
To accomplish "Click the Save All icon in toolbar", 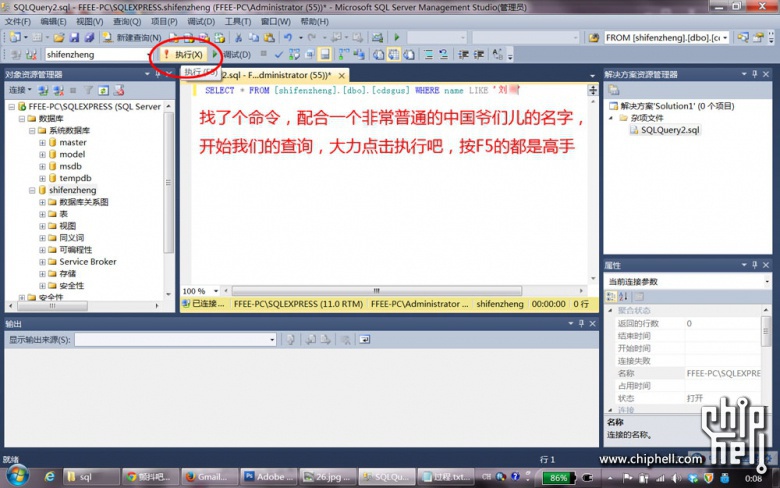I will [x=90, y=37].
